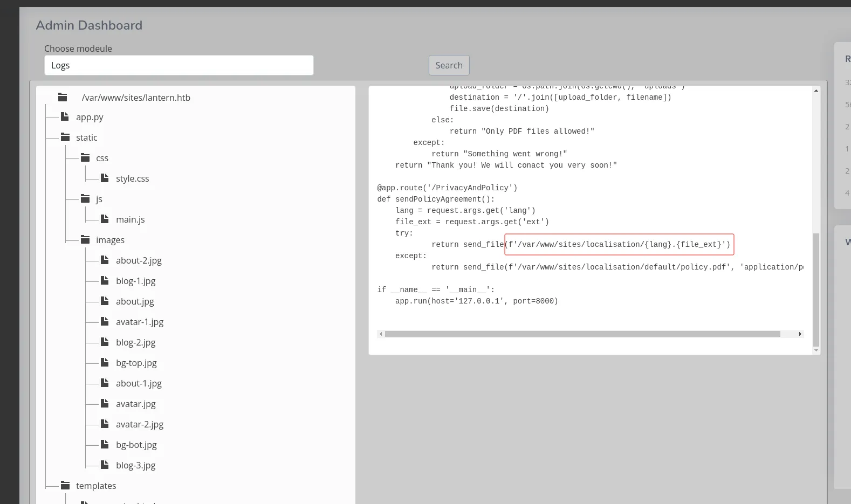
Task: Click the templates folder icon
Action: [x=65, y=486]
